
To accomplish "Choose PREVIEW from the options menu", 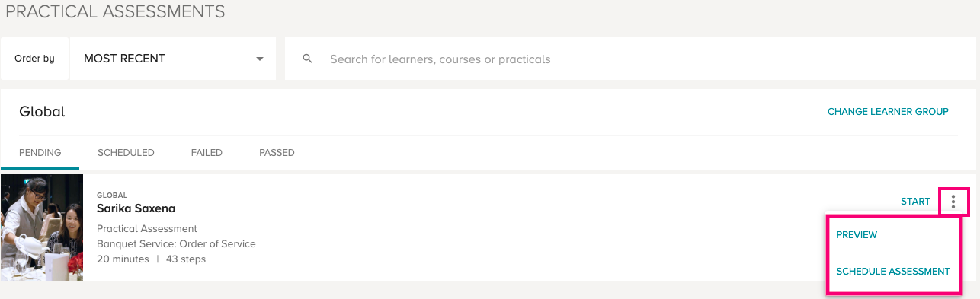I will click(x=857, y=235).
